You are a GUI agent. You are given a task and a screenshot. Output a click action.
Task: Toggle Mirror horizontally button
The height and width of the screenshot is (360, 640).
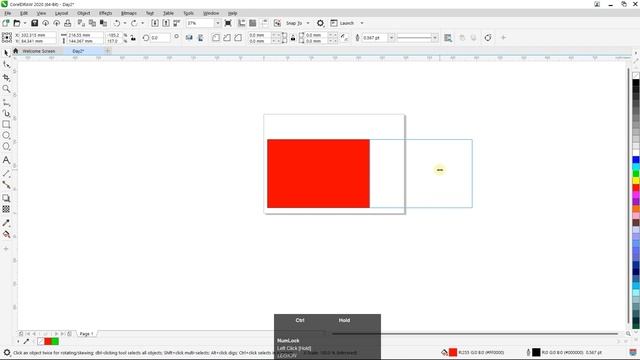pos(189,38)
